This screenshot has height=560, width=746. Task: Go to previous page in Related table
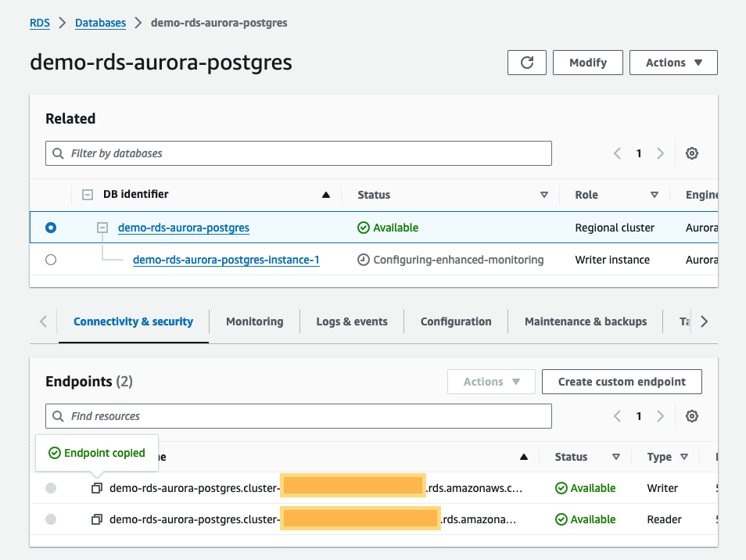click(617, 153)
